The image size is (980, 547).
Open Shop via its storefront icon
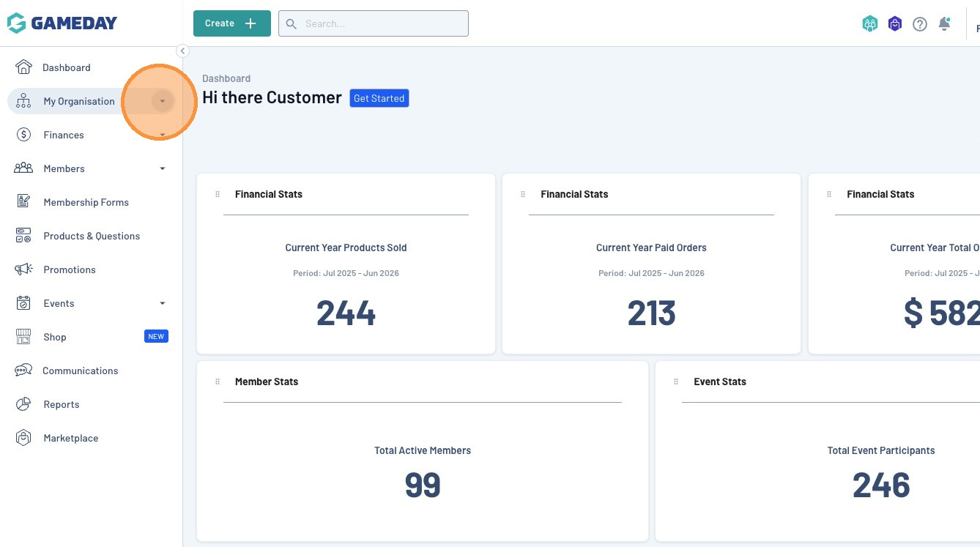(23, 337)
